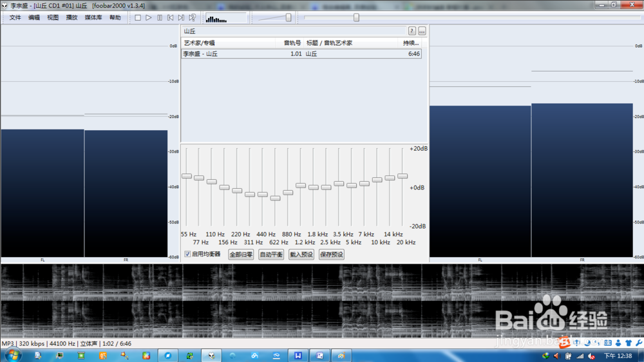Skip to the next track
The image size is (644, 362).
pos(181,18)
